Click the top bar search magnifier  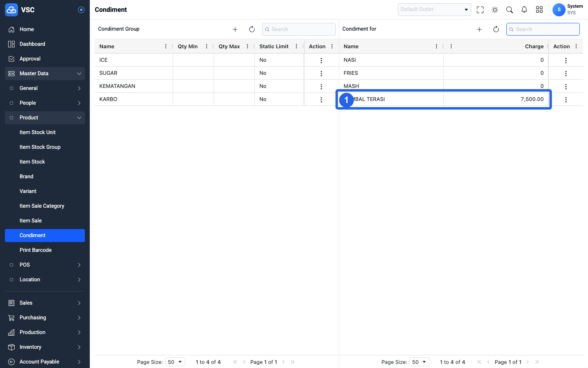(510, 10)
